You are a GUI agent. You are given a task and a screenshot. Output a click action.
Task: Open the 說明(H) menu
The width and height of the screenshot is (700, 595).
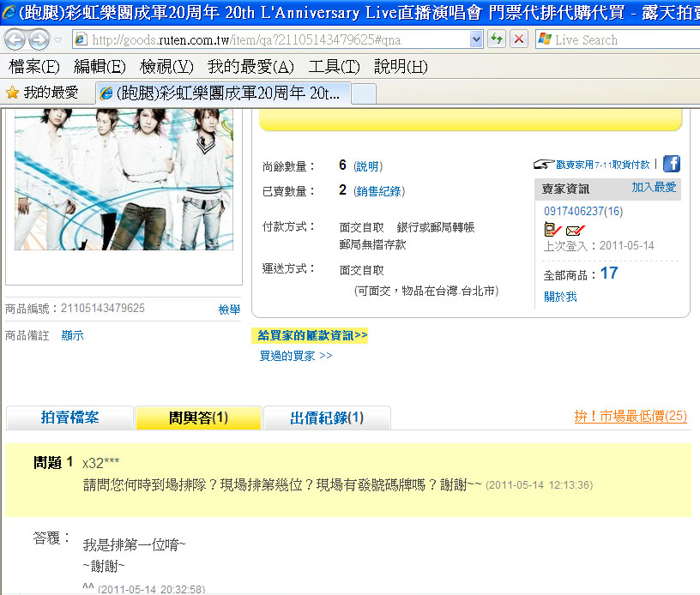tap(401, 67)
